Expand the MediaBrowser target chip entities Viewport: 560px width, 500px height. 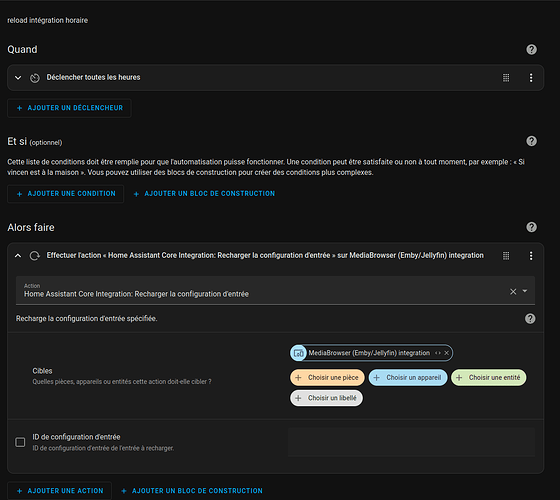pos(438,353)
